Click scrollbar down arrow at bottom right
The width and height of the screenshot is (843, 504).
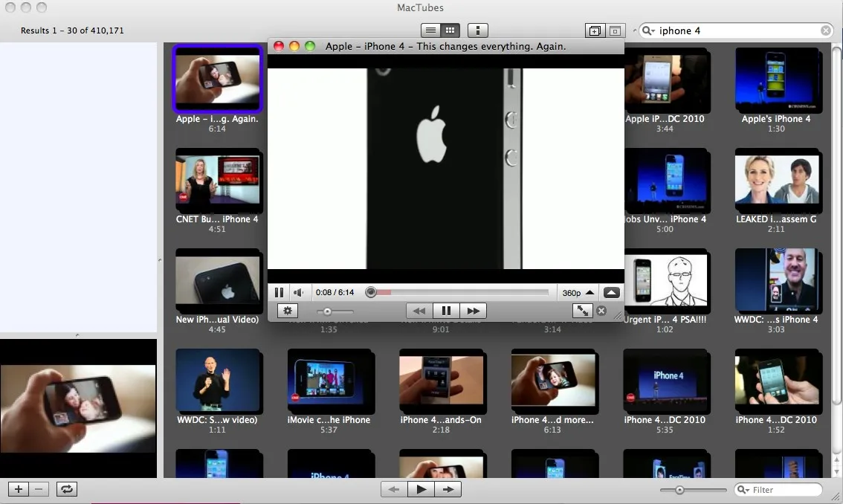[x=836, y=471]
